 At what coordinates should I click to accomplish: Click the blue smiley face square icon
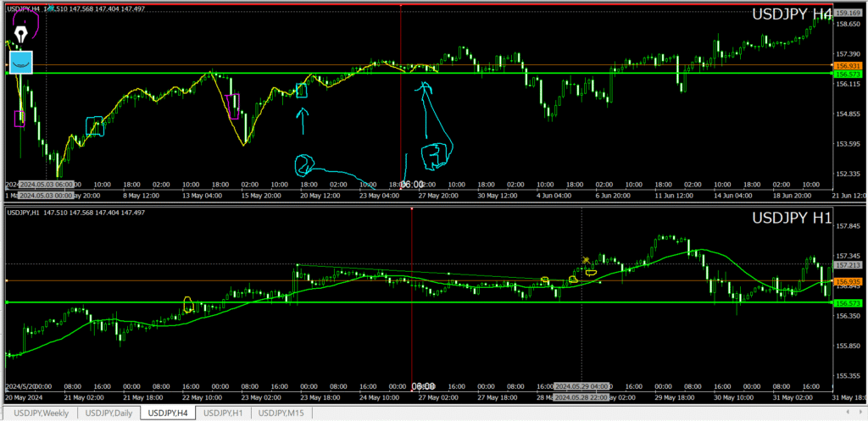(x=20, y=62)
